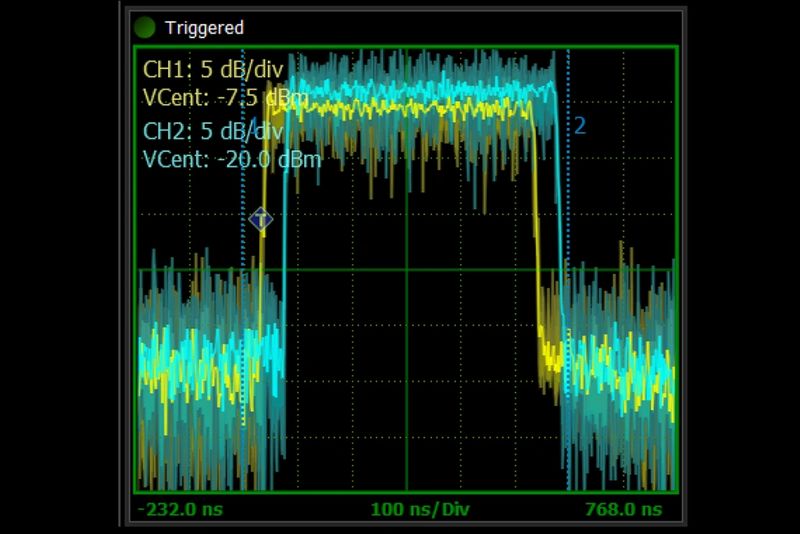Click the blue channel 2 marker
The width and height of the screenshot is (800, 534).
click(x=579, y=126)
